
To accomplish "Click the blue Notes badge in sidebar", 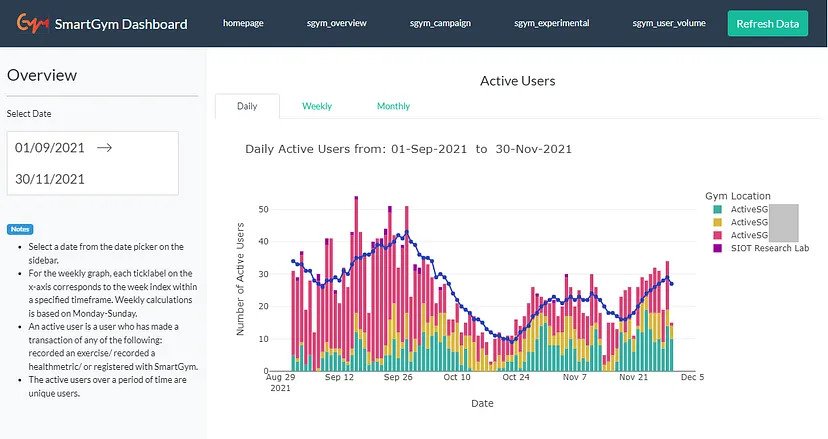I will 20,229.
